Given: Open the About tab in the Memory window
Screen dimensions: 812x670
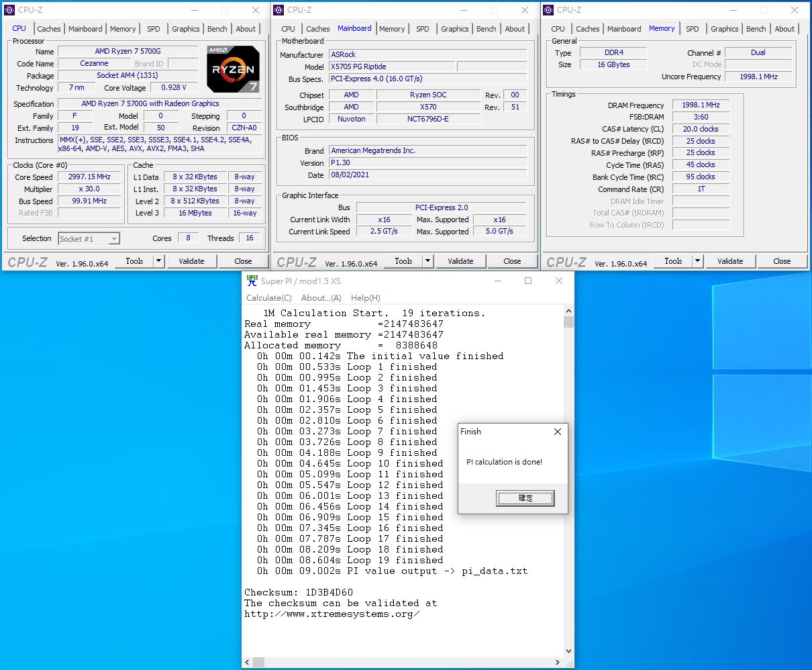Looking at the screenshot, I should (784, 29).
